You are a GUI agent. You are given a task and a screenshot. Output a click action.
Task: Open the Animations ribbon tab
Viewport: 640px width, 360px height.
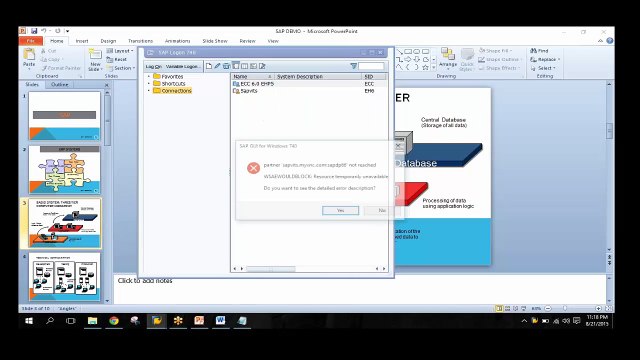tap(177, 41)
